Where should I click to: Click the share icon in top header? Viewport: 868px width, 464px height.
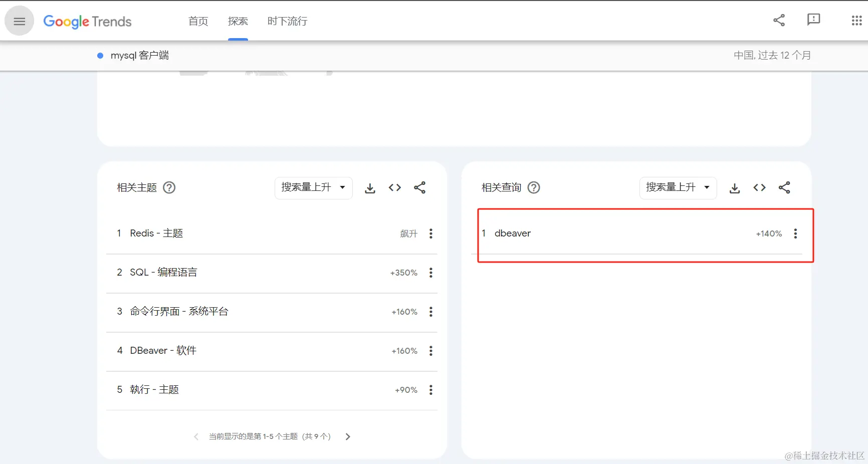coord(779,20)
